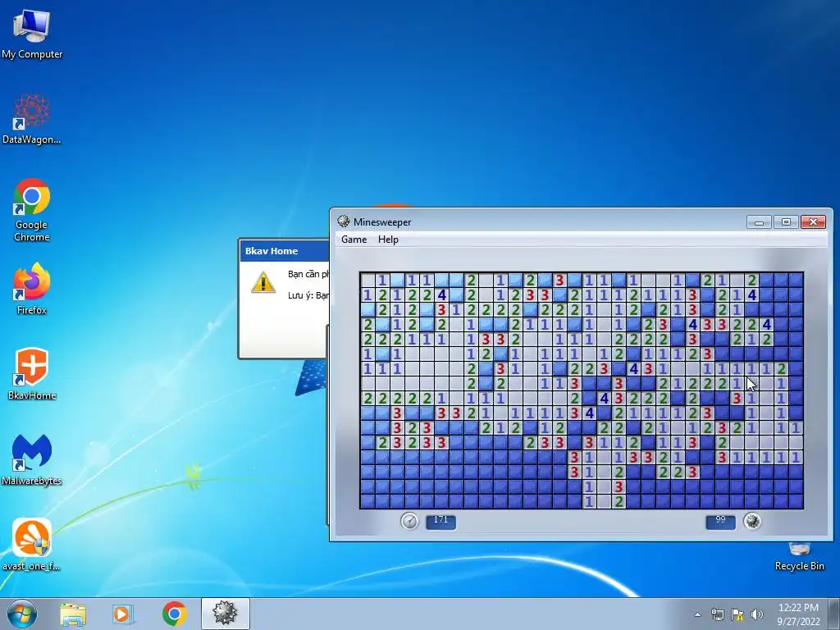Screen dimensions: 840x630
Task: Close the Minesweeper window
Action: click(813, 221)
